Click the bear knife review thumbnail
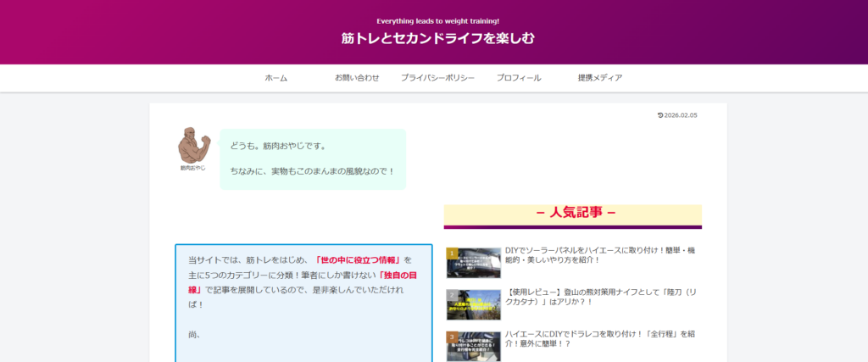The height and width of the screenshot is (362, 868). (x=474, y=304)
